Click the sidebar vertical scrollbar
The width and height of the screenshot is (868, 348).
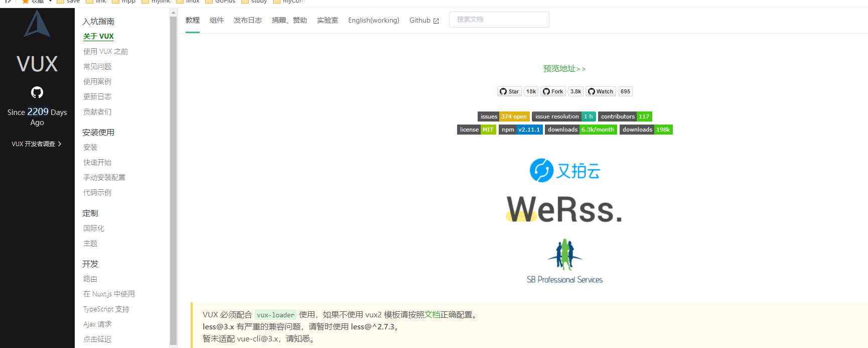point(173,181)
